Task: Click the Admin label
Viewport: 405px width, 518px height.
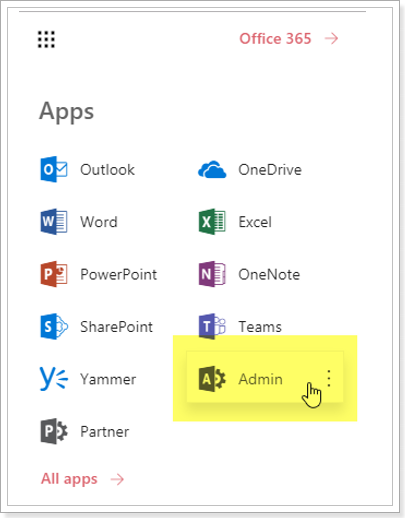Action: coord(260,379)
